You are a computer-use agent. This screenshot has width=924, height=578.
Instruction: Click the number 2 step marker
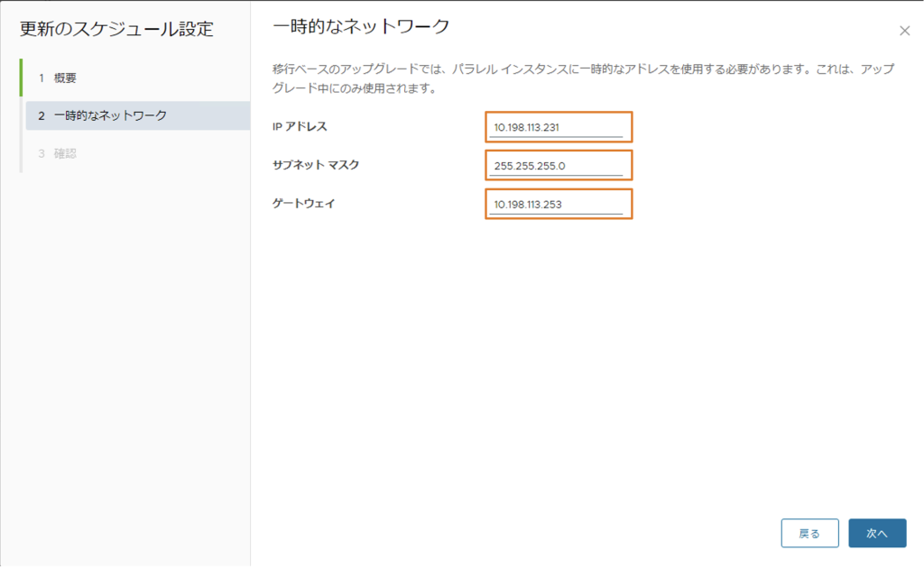coord(42,115)
